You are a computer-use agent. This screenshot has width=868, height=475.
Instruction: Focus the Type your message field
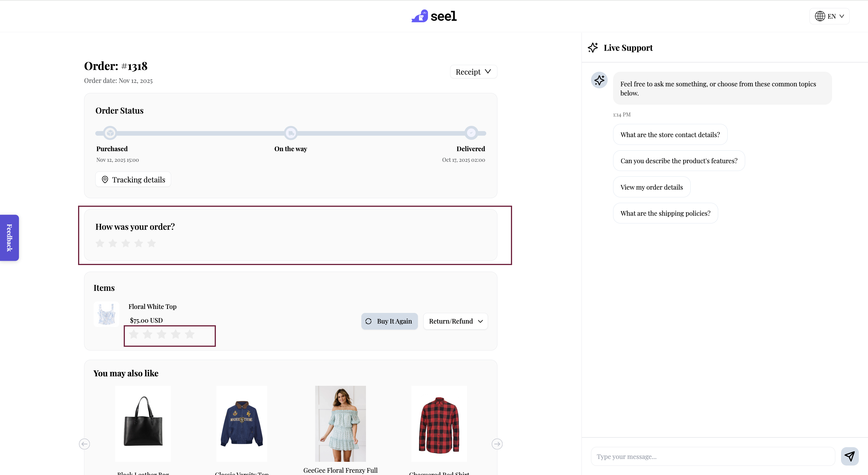(x=713, y=456)
